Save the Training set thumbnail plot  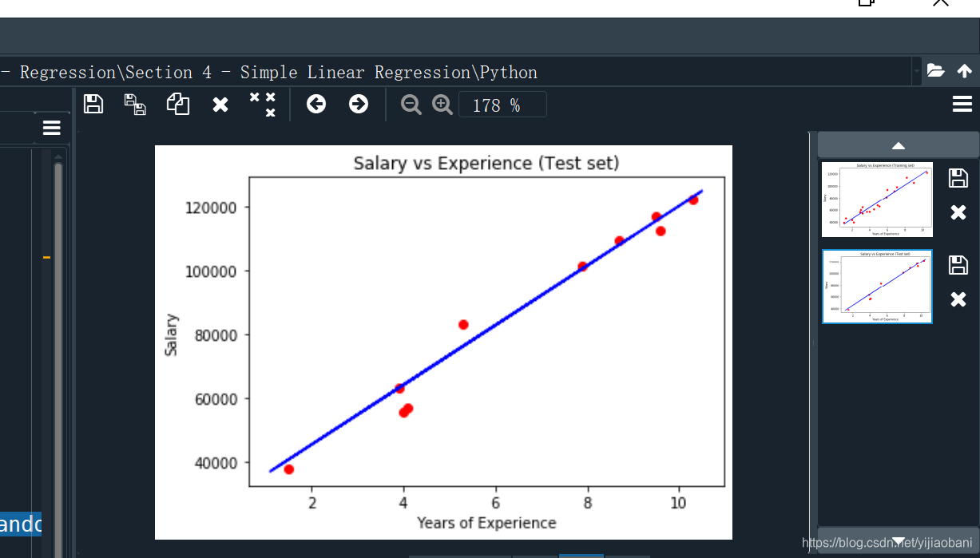[958, 178]
